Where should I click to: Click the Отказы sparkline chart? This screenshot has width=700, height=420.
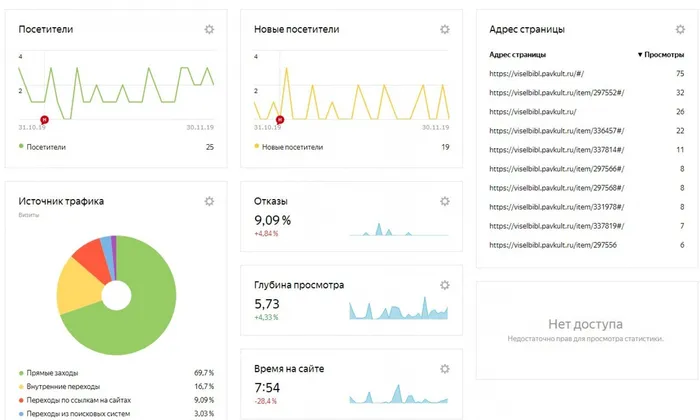(398, 229)
